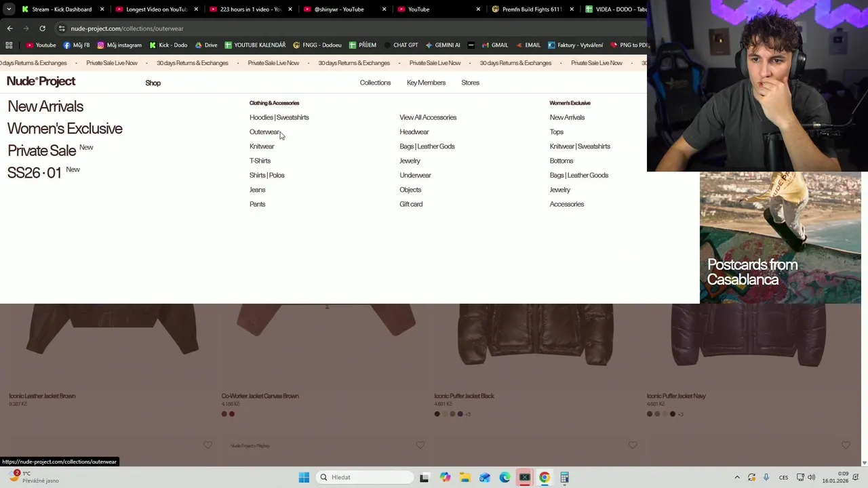Favorite the Iconic Puffer Jacket Black heart
This screenshot has height=488, width=868.
point(633,445)
